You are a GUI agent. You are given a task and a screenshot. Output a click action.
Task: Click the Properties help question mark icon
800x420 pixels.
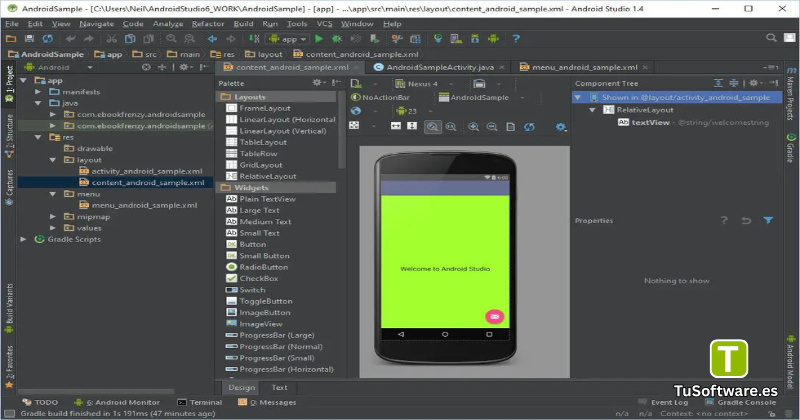coord(724,220)
